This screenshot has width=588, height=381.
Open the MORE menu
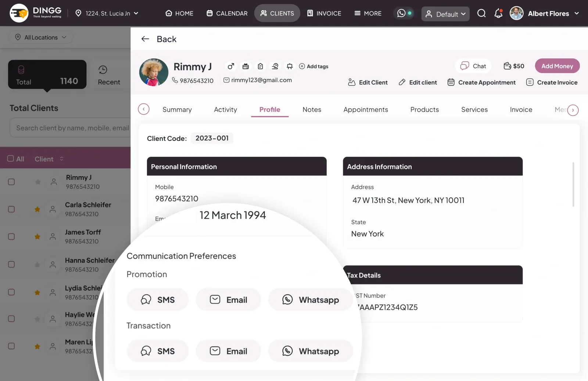(368, 13)
